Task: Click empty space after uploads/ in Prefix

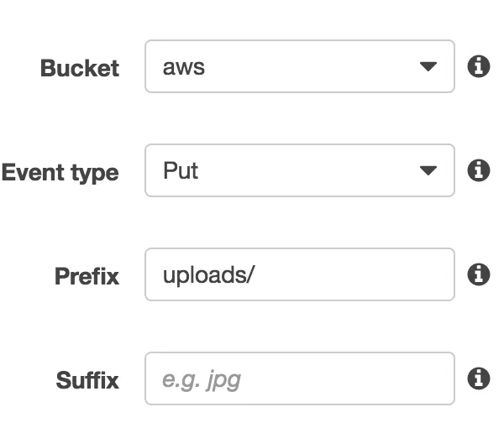Action: (x=353, y=274)
